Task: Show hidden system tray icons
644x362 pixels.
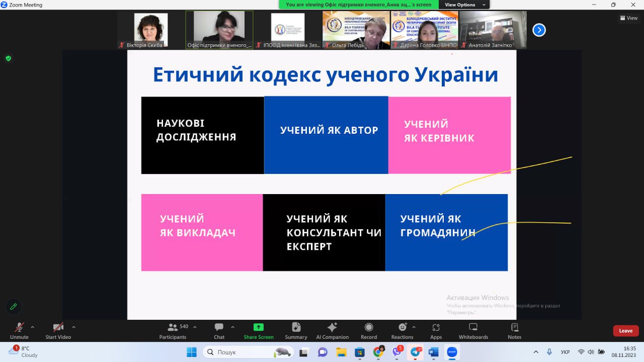Action: [536, 352]
